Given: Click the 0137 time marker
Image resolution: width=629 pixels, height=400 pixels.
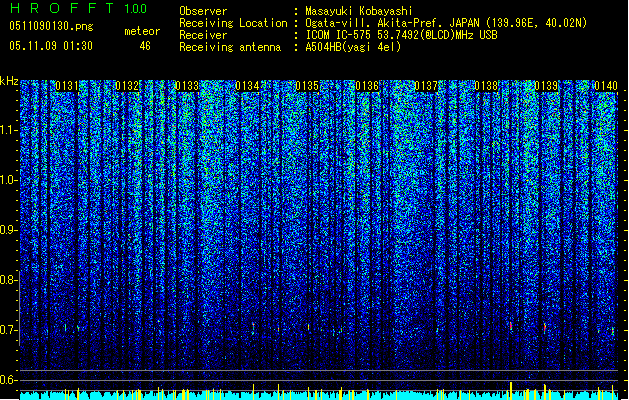Looking at the screenshot, I should click(x=426, y=86).
